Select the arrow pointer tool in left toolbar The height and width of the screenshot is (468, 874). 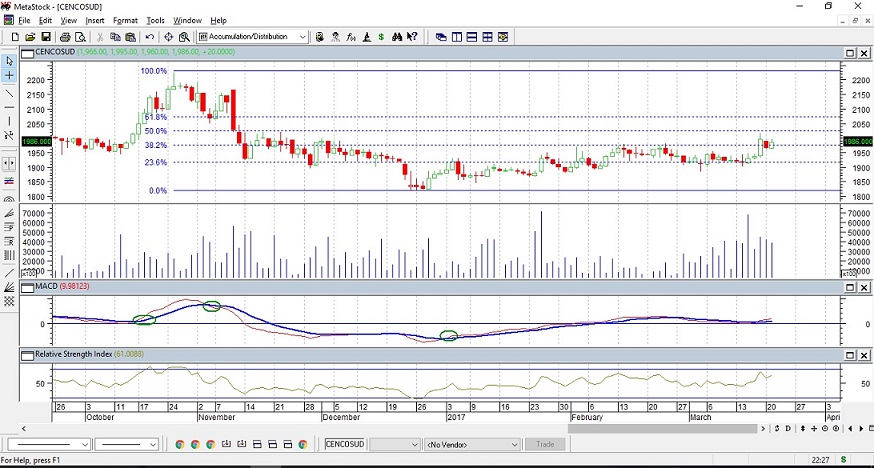[x=9, y=61]
